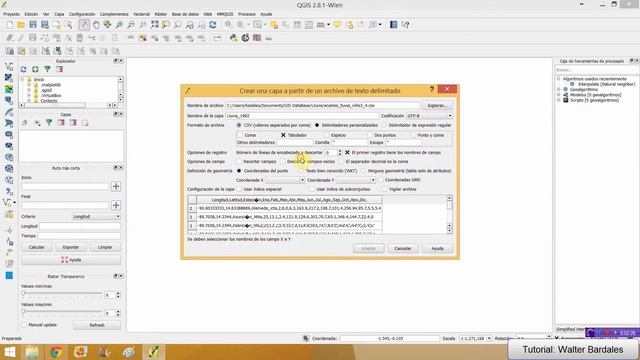Click the filter icon in Explorador panel
640x360 pixels.
(x=47, y=69)
